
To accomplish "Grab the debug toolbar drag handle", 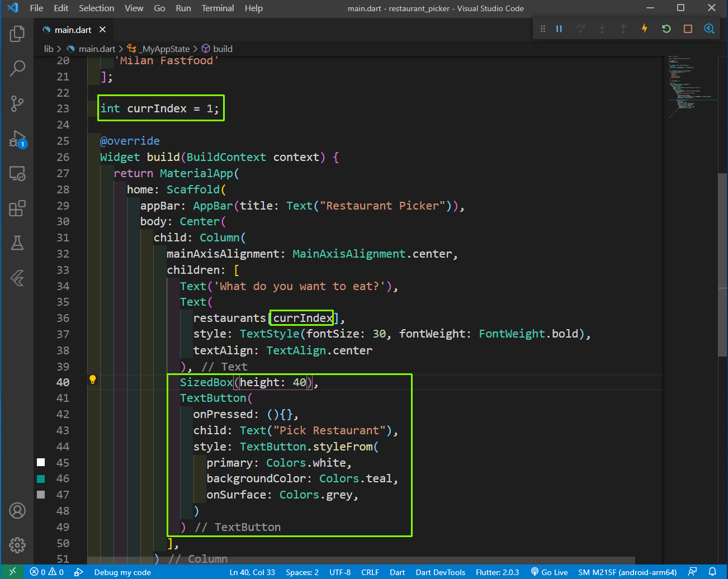I will pyautogui.click(x=542, y=29).
